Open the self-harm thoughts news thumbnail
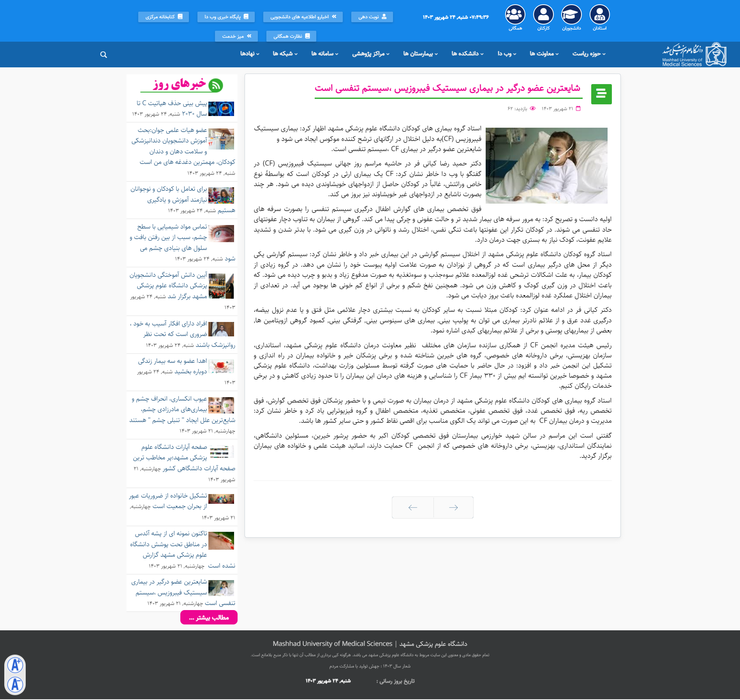740x700 pixels. tap(221, 329)
